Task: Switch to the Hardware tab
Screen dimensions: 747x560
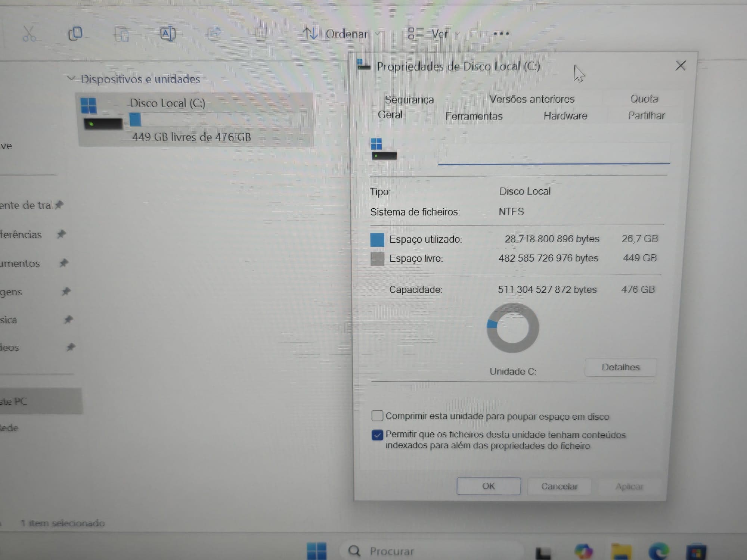Action: coord(565,116)
